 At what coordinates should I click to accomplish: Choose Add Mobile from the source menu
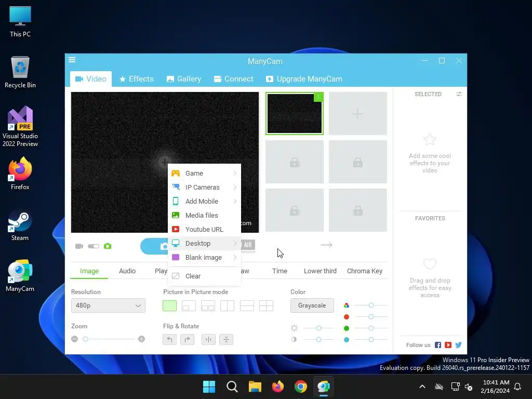pos(204,201)
